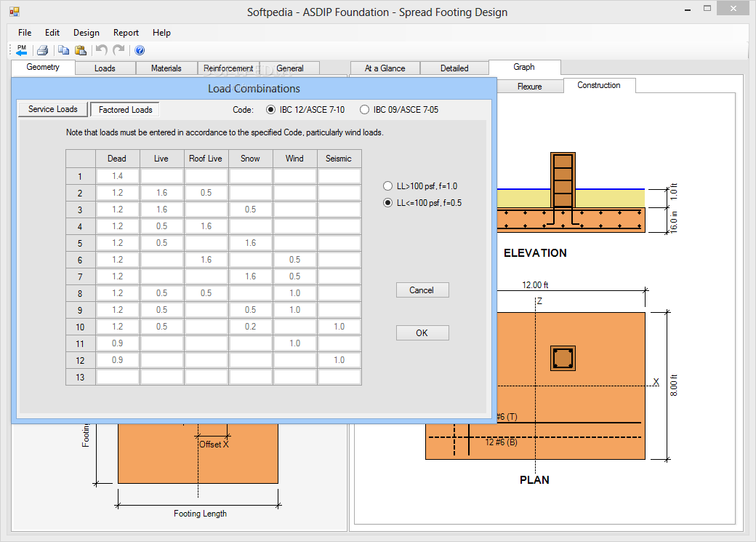Click Snow factor field in row 3
The height and width of the screenshot is (542, 756).
(x=251, y=210)
